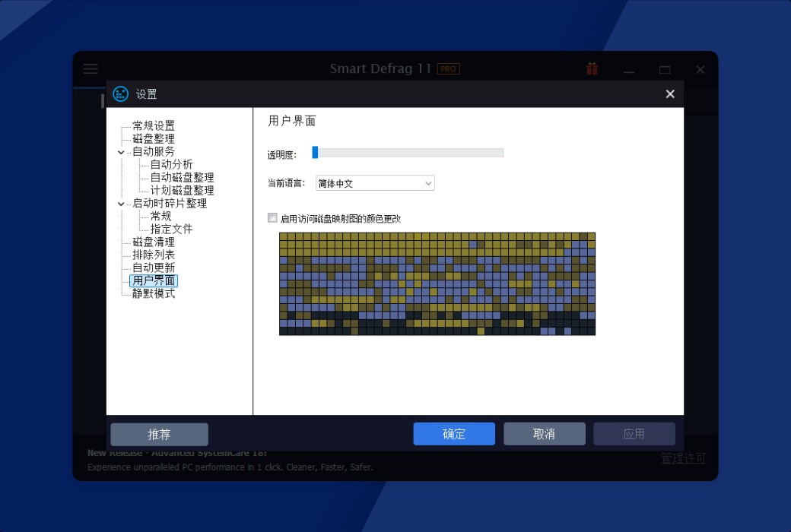The width and height of the screenshot is (791, 532).
Task: Open 常规 under 启动时碎片整理
Action: coord(160,216)
